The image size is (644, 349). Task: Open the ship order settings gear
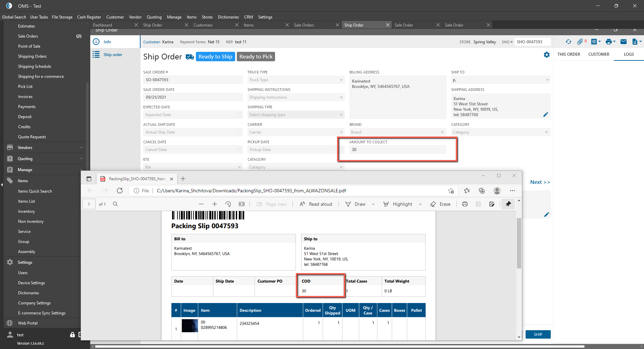[x=547, y=55]
